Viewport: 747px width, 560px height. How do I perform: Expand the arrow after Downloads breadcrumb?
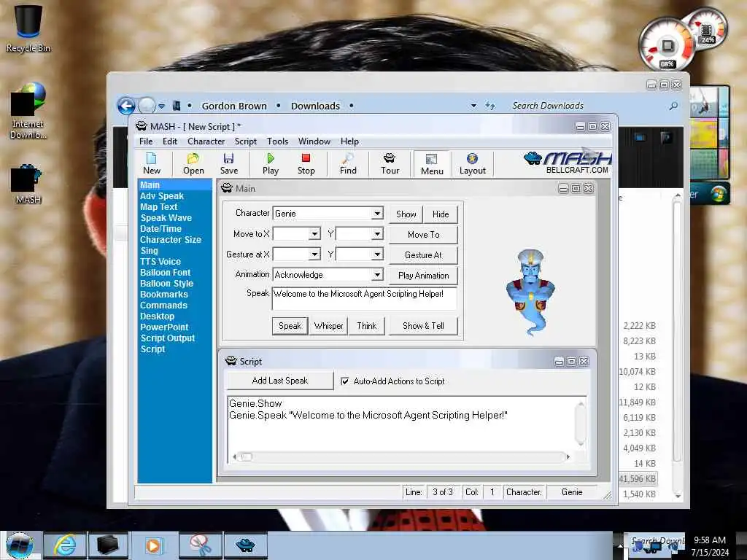(352, 106)
